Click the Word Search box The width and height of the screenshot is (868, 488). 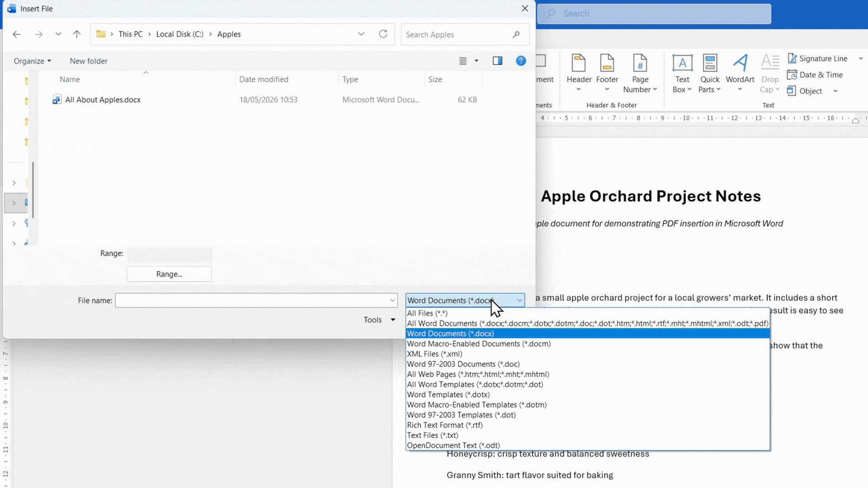tap(654, 14)
